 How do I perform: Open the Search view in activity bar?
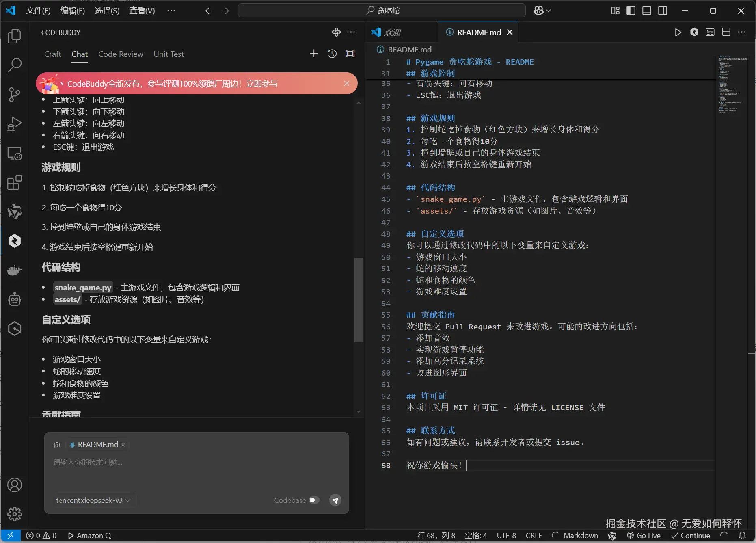click(15, 65)
